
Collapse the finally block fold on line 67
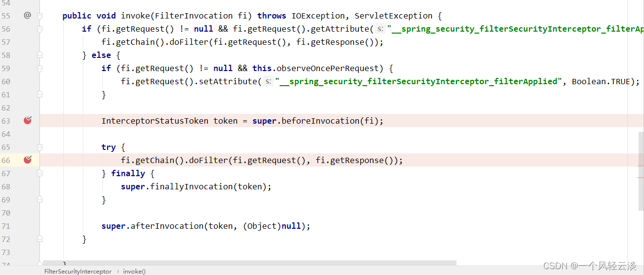(x=40, y=174)
